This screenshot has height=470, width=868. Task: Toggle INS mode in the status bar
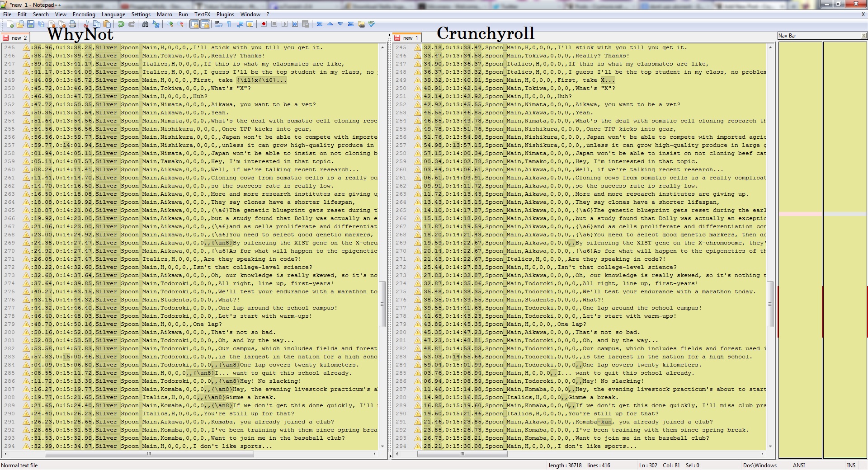851,465
